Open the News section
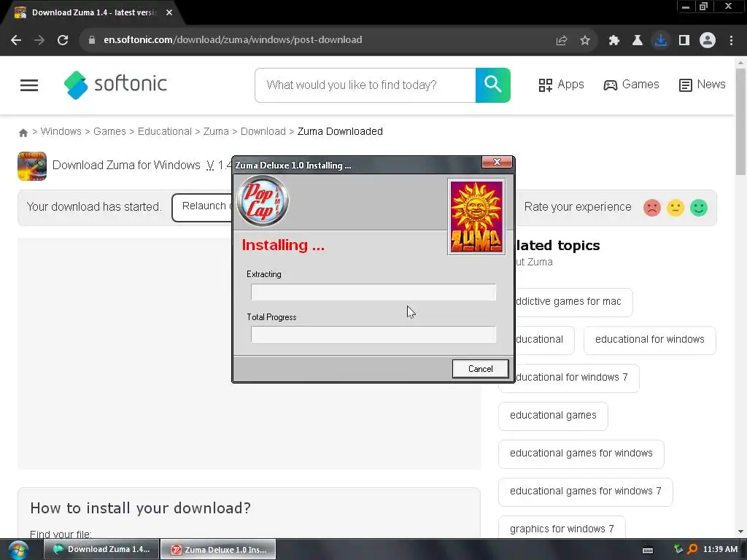The height and width of the screenshot is (560, 747). [x=703, y=85]
